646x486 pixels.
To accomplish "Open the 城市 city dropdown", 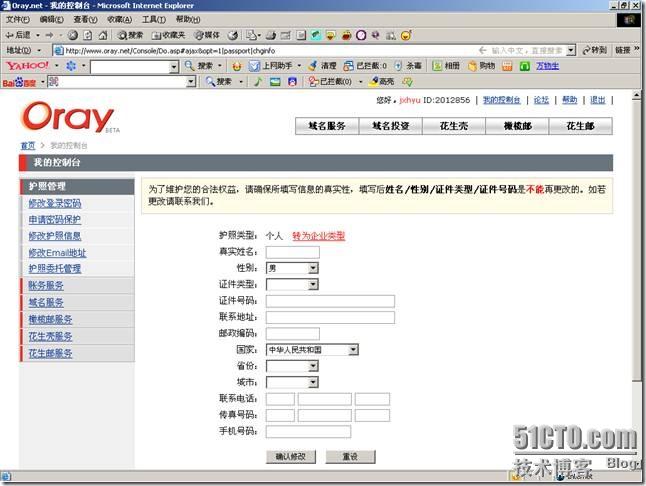I will 313,383.
